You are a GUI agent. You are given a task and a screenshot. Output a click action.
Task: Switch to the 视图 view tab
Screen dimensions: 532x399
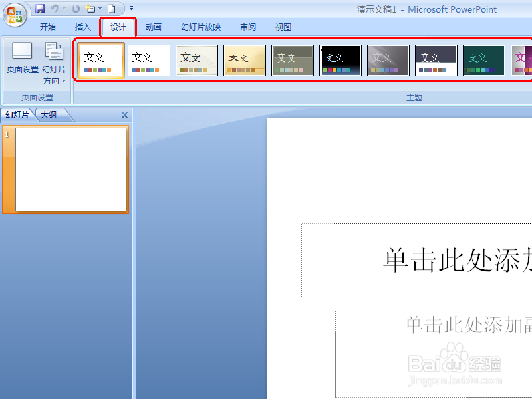pos(282,27)
